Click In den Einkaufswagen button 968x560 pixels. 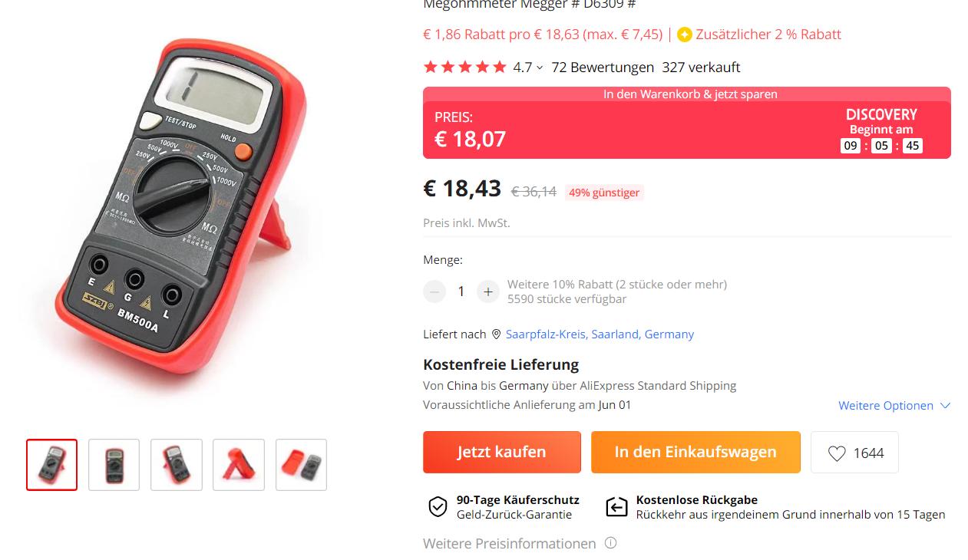(695, 452)
